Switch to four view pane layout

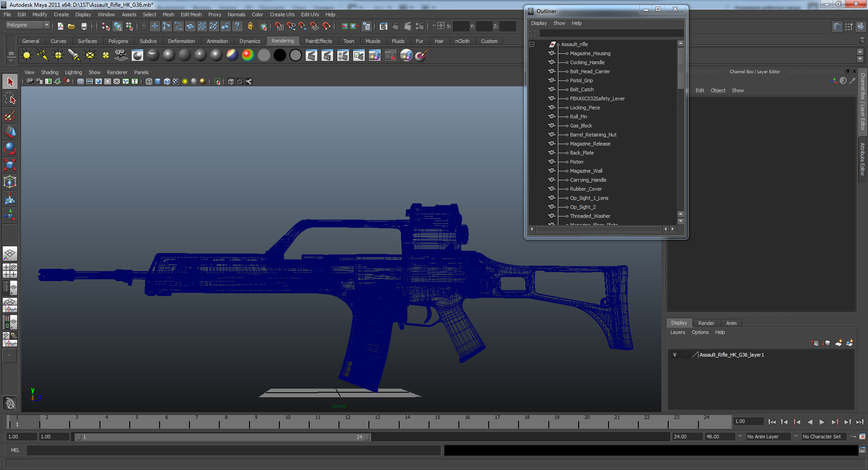point(10,271)
